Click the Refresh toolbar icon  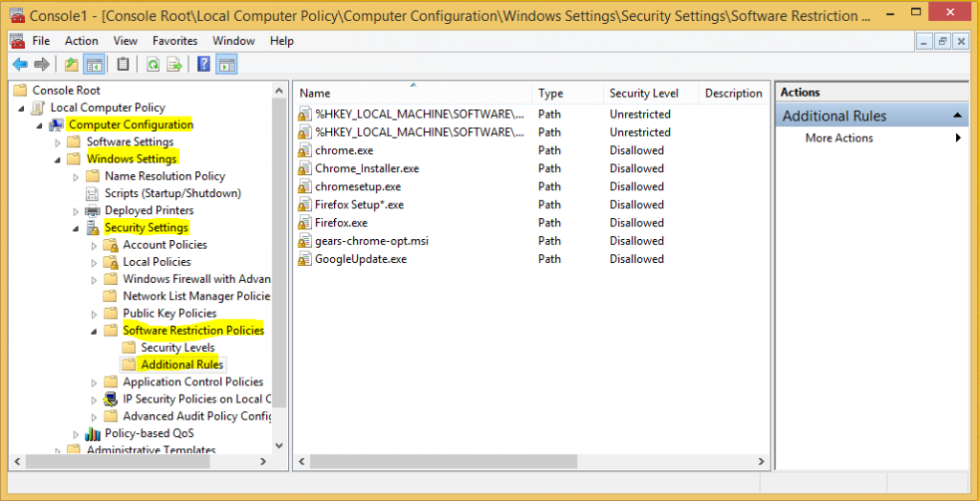[153, 64]
